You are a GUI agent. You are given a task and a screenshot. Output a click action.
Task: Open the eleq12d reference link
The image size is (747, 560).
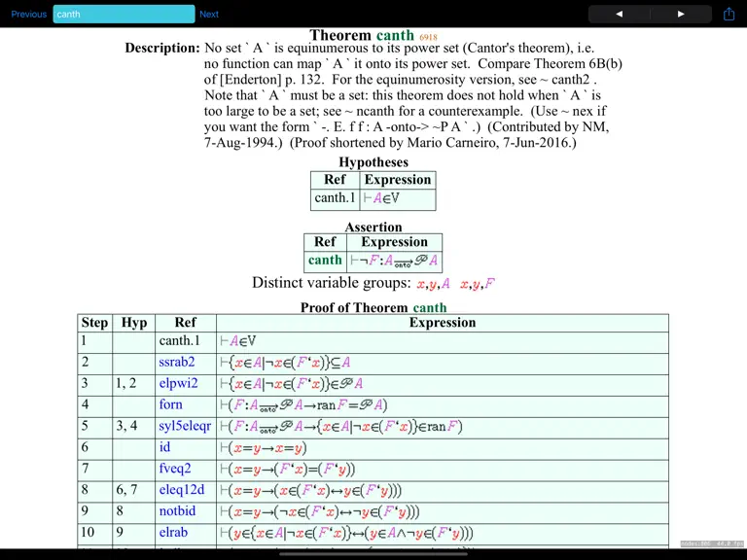click(x=182, y=490)
